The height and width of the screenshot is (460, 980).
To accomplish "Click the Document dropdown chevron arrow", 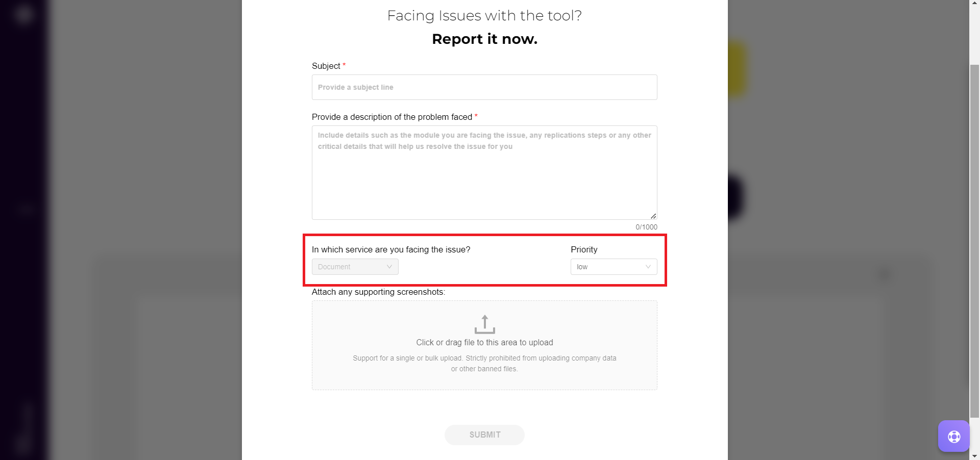I will pos(389,267).
